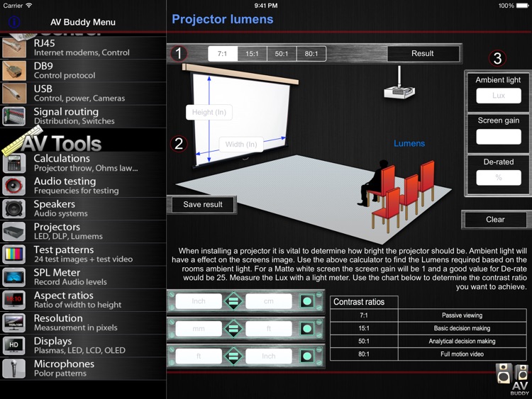Tap round button on ft-Inch converter row
This screenshot has height=399, width=532.
pos(307,356)
